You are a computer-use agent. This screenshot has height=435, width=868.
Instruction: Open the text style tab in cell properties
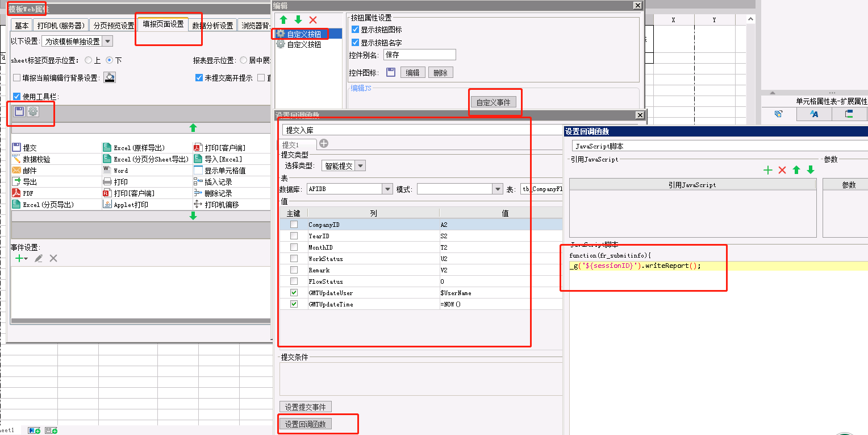click(x=813, y=114)
